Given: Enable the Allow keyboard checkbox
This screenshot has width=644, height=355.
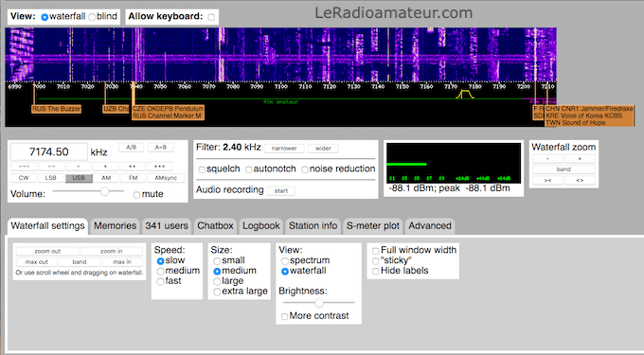Looking at the screenshot, I should (211, 17).
